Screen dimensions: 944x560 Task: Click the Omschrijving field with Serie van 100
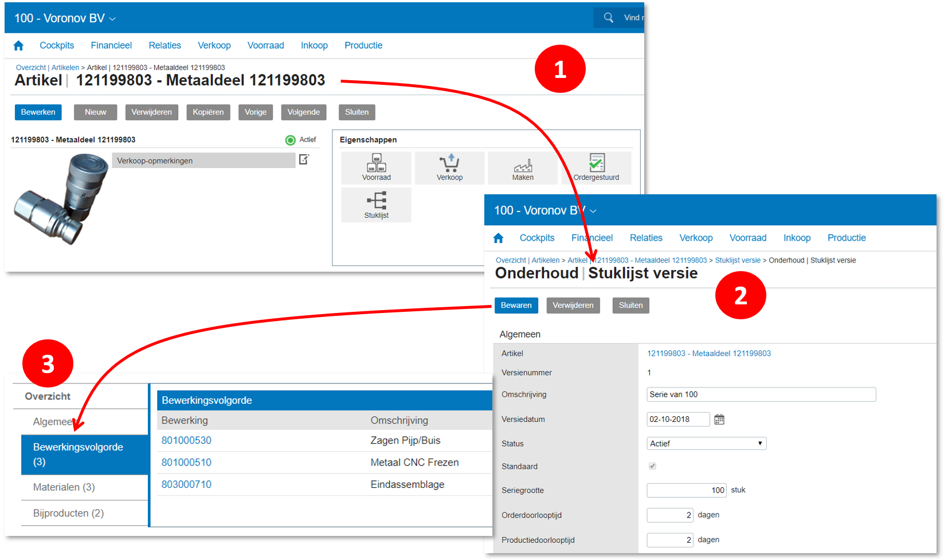[x=761, y=394]
